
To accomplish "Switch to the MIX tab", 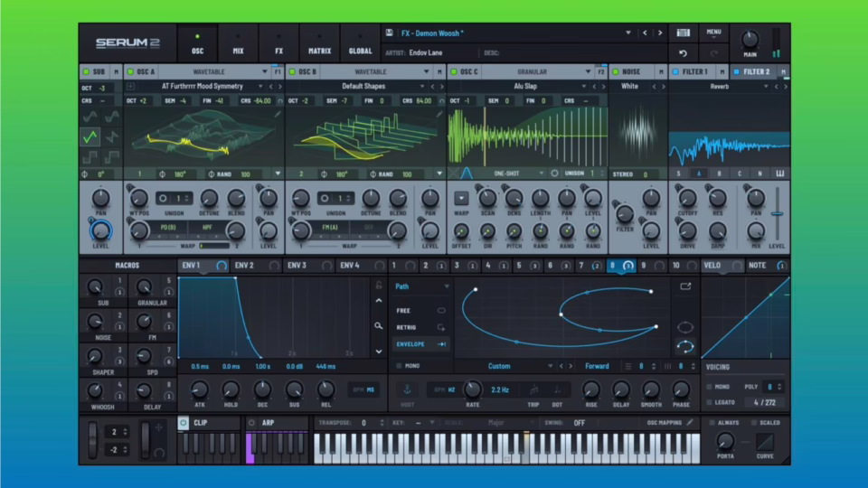I will pos(238,43).
